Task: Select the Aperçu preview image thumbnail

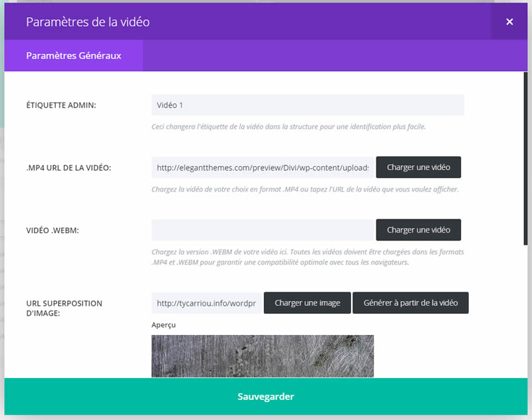Action: tap(263, 356)
